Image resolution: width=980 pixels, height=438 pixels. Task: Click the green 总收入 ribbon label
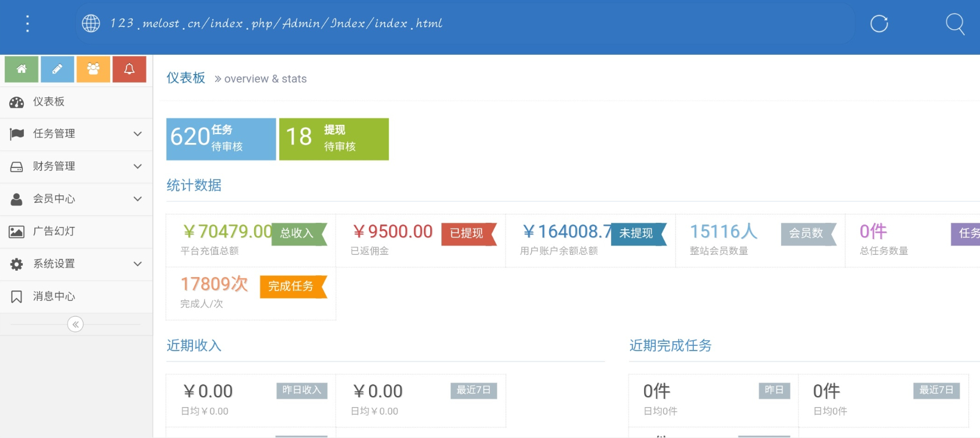[x=299, y=233]
